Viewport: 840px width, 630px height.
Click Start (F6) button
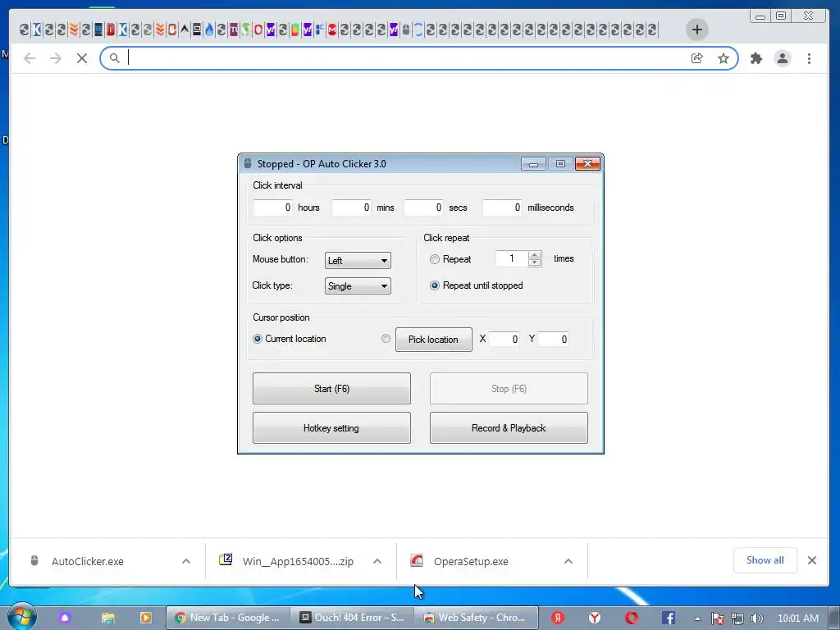tap(331, 388)
